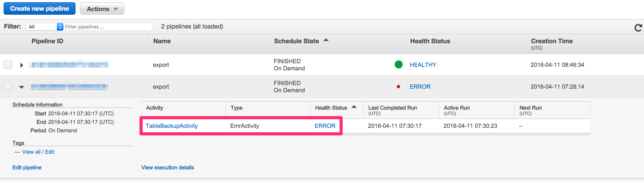Click the green HEALTHY status indicator dot
Viewport: 644px width, 184px height.
(x=398, y=65)
